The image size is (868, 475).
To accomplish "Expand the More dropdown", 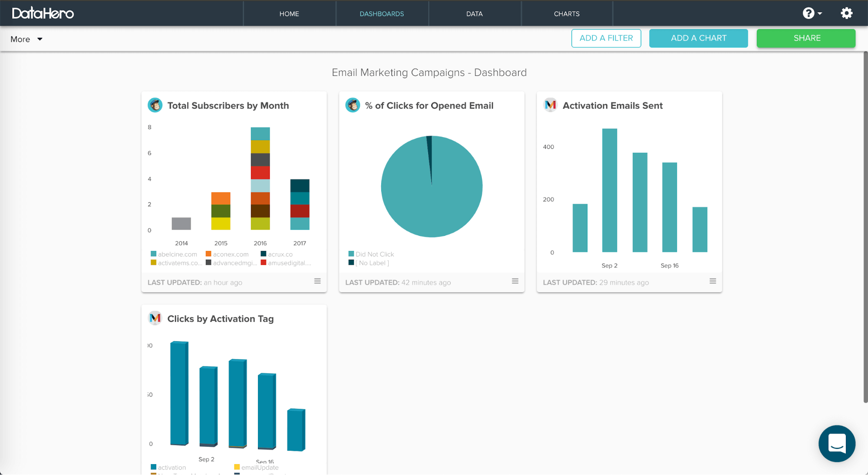I will (26, 39).
